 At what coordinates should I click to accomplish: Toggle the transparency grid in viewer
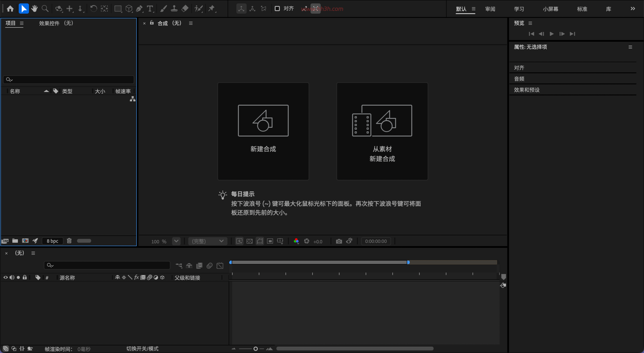click(250, 241)
